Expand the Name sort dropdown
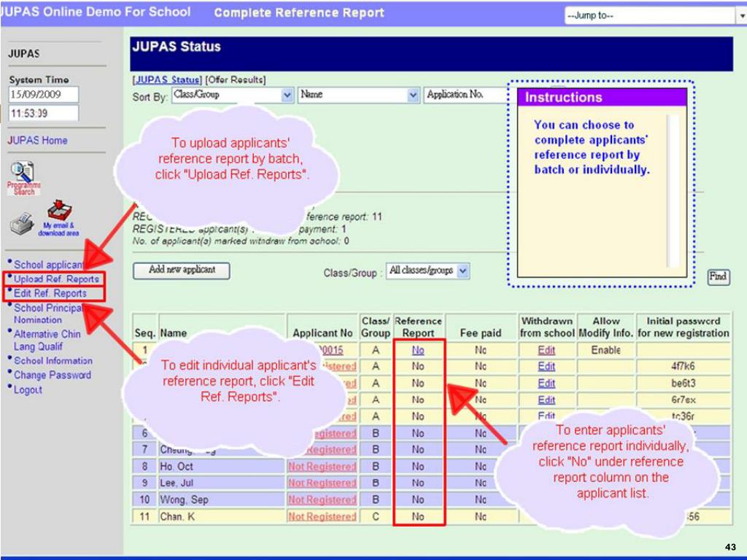 tap(359, 95)
